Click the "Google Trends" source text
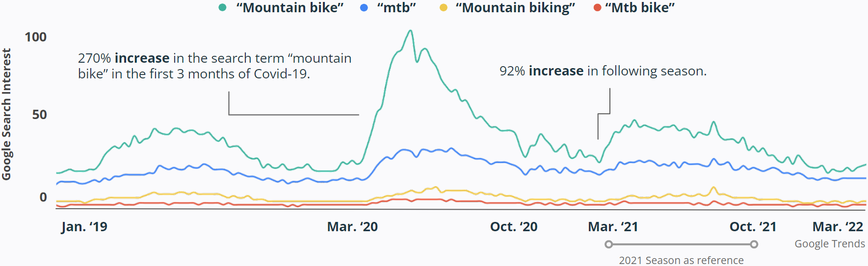868x266 pixels. (x=830, y=244)
